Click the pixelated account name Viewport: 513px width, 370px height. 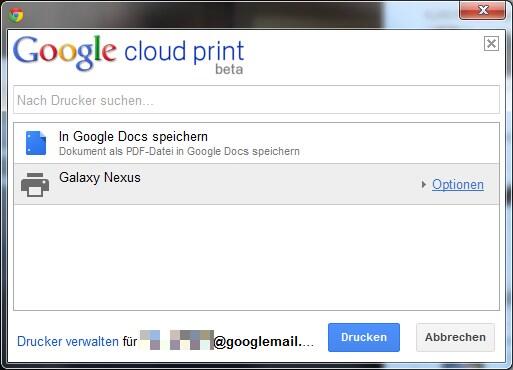pyautogui.click(x=177, y=340)
